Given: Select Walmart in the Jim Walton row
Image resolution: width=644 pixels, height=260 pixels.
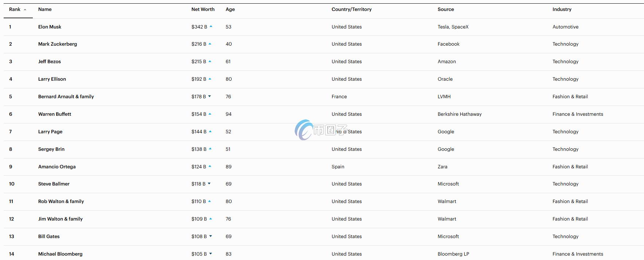Looking at the screenshot, I should [447, 219].
